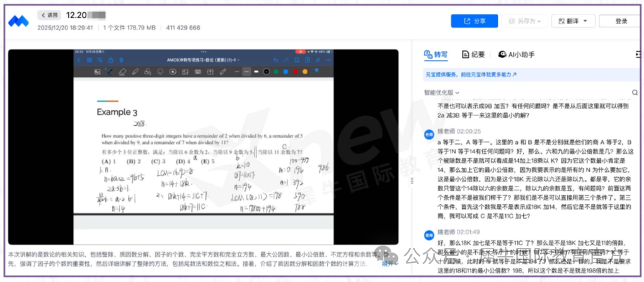Click the 姚老师 avatar at 02:00:25
Image resolution: width=644 pixels, height=282 pixels.
[x=428, y=134]
